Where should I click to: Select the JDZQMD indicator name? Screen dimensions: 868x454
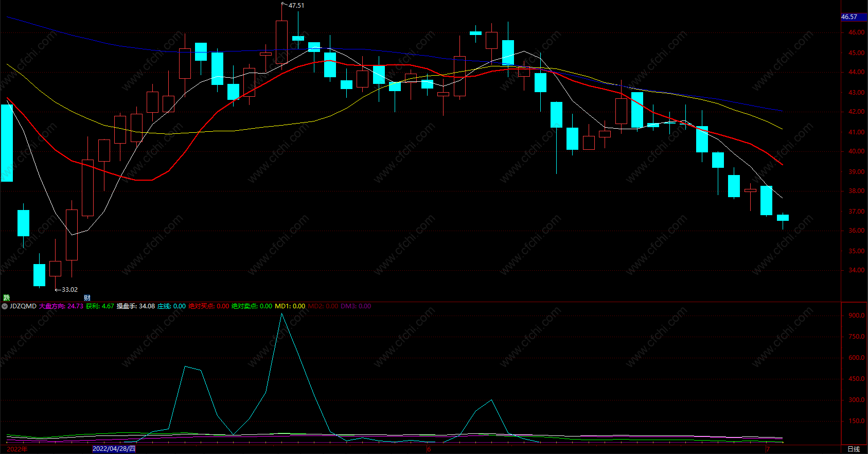[23, 306]
